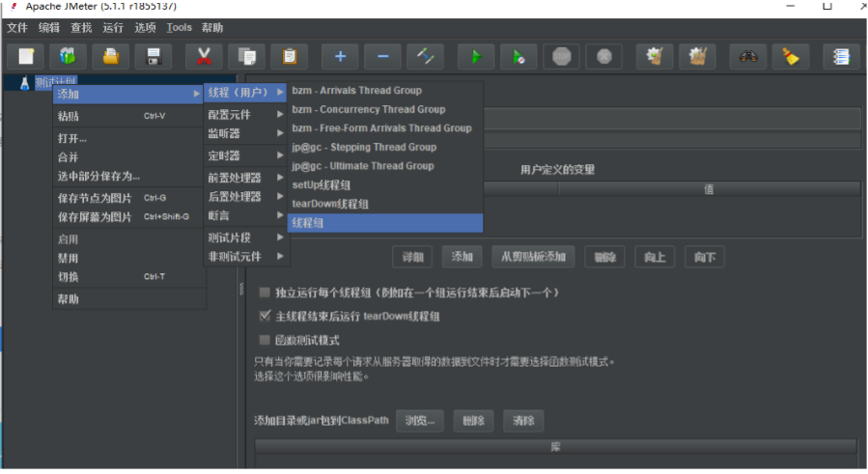Click 从剪贴板添加 button
This screenshot has width=868, height=474.
coord(533,257)
